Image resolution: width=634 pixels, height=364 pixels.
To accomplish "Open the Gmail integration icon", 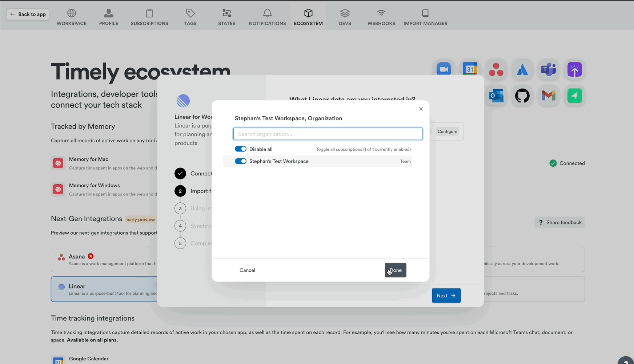I will tap(549, 96).
